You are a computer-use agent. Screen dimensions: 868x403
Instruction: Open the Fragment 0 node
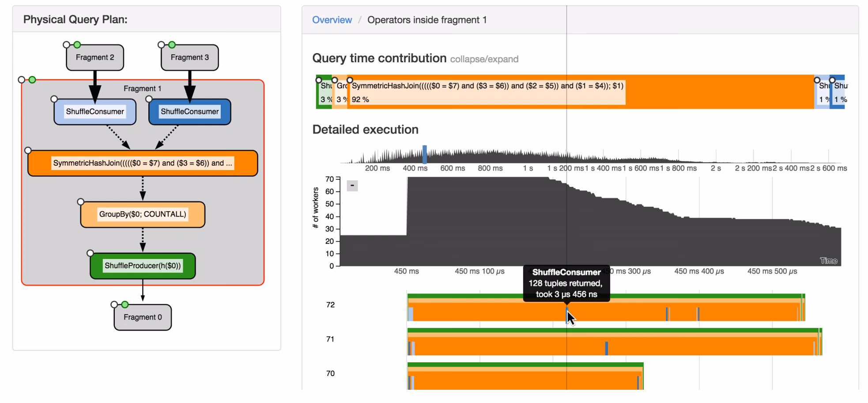pyautogui.click(x=143, y=317)
